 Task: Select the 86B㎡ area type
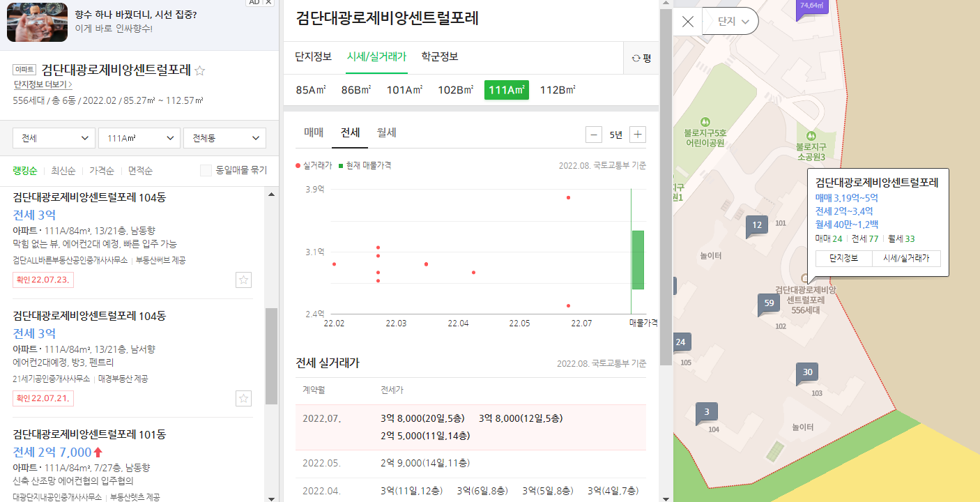coord(356,90)
